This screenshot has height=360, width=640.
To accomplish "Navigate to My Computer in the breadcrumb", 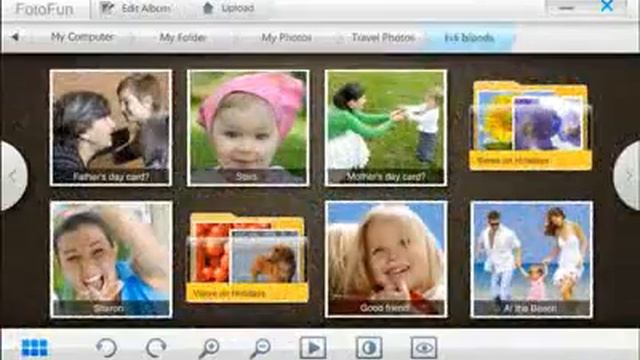I will click(x=82, y=37).
